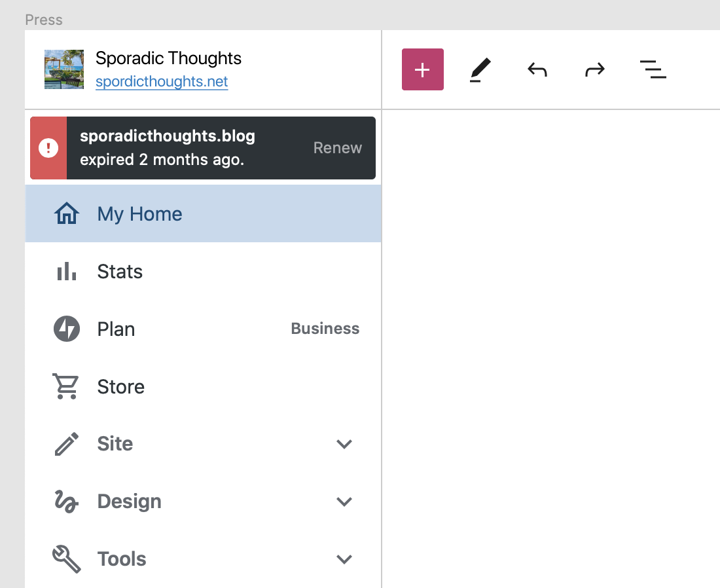Click the red exclamation warning icon

(48, 148)
